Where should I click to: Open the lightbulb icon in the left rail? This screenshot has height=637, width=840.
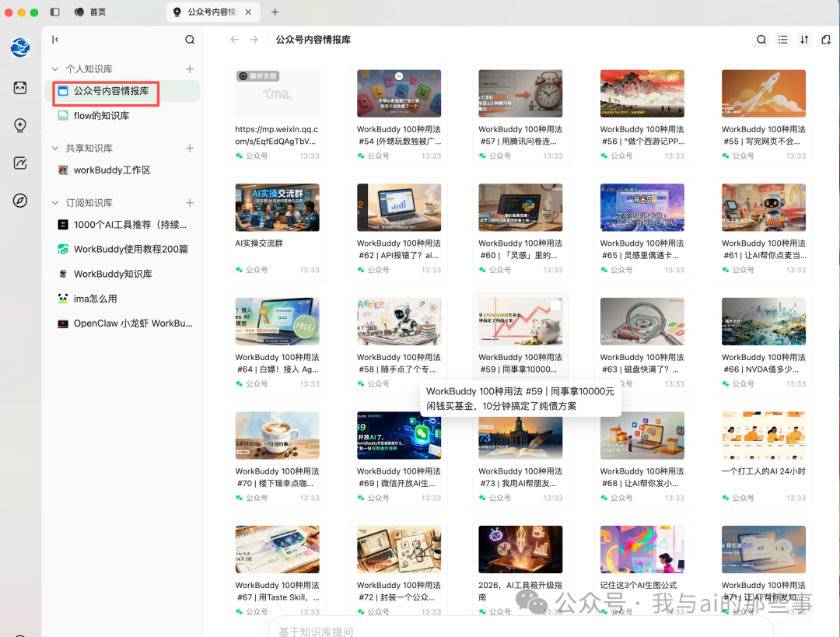(x=19, y=125)
